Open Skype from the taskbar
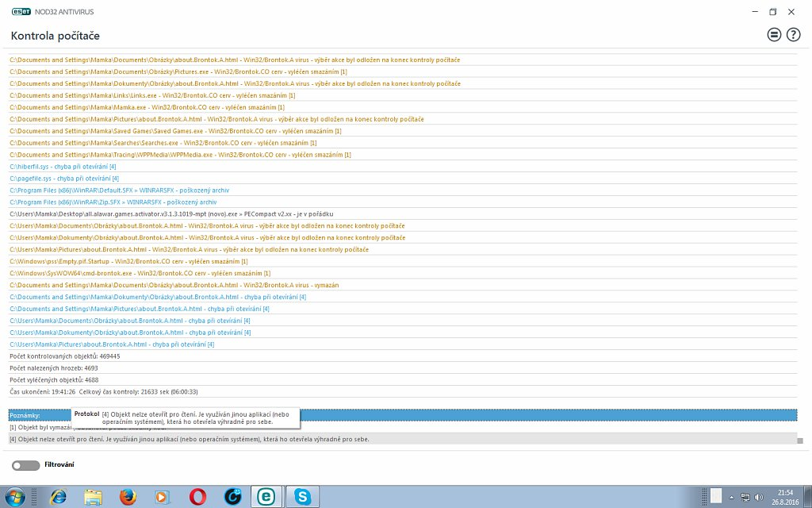812x508 pixels. [302, 497]
